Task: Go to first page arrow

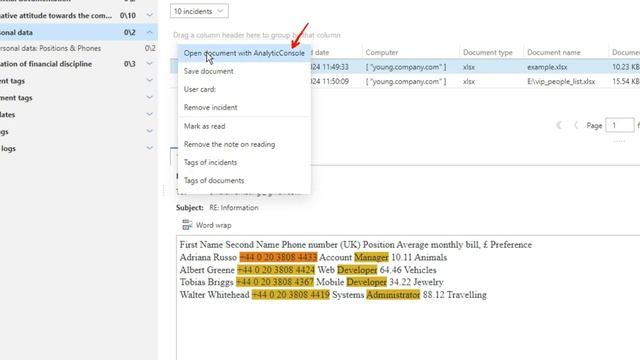Action: click(559, 125)
